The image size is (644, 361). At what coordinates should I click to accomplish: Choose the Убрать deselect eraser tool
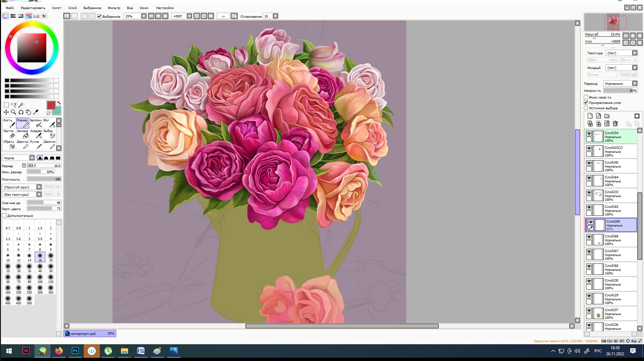tap(9, 145)
